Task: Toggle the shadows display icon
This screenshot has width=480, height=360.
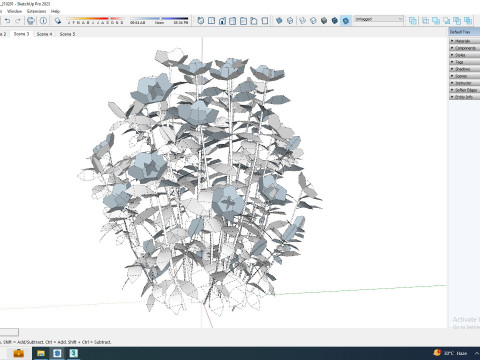Action: pos(58,21)
